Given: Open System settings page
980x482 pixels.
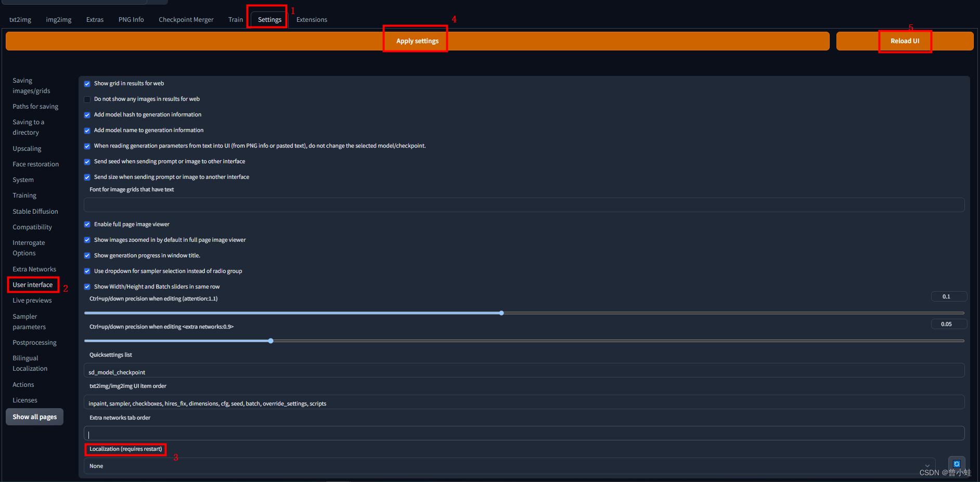Looking at the screenshot, I should pos(23,180).
